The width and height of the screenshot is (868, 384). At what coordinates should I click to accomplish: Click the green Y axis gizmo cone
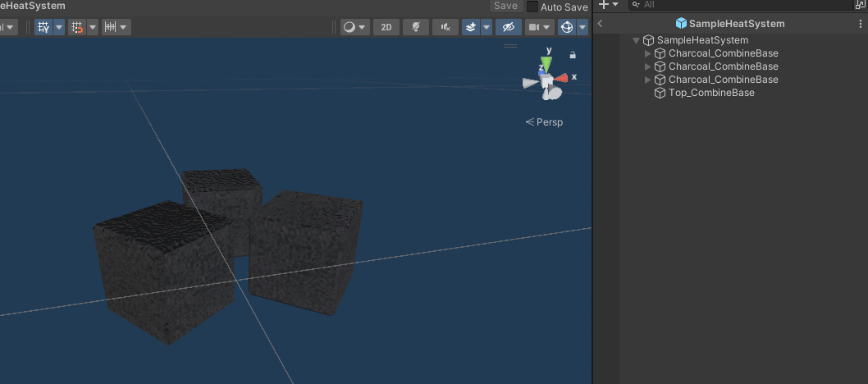point(546,65)
